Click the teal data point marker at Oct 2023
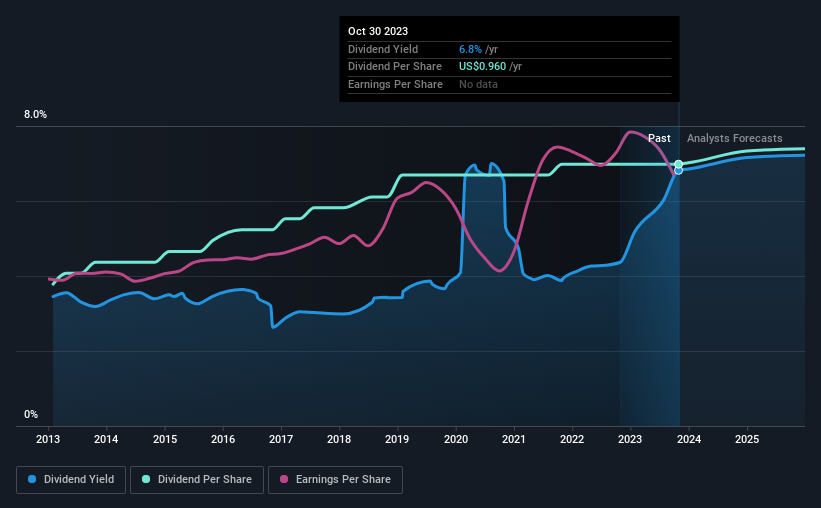 [x=679, y=164]
